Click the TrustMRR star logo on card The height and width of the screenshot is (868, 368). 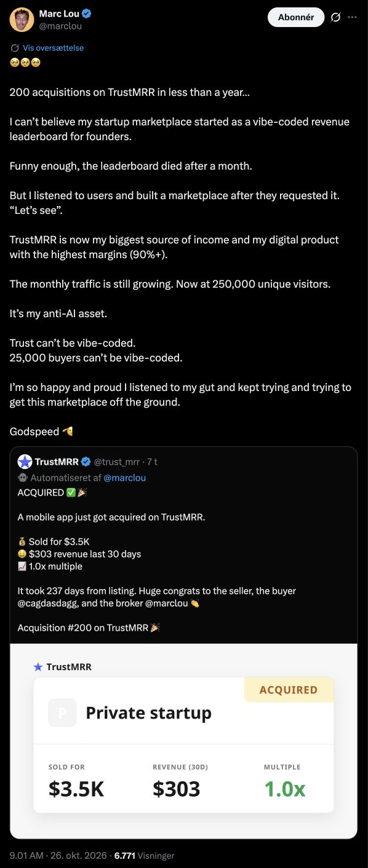38,667
